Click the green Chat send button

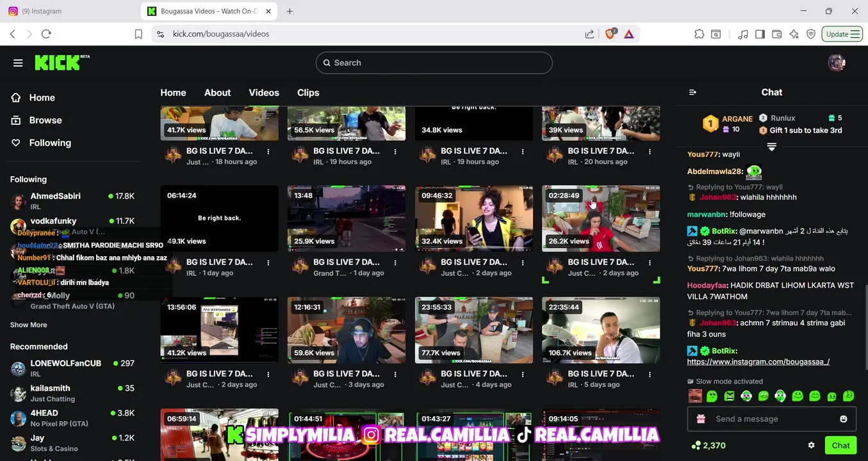click(840, 445)
